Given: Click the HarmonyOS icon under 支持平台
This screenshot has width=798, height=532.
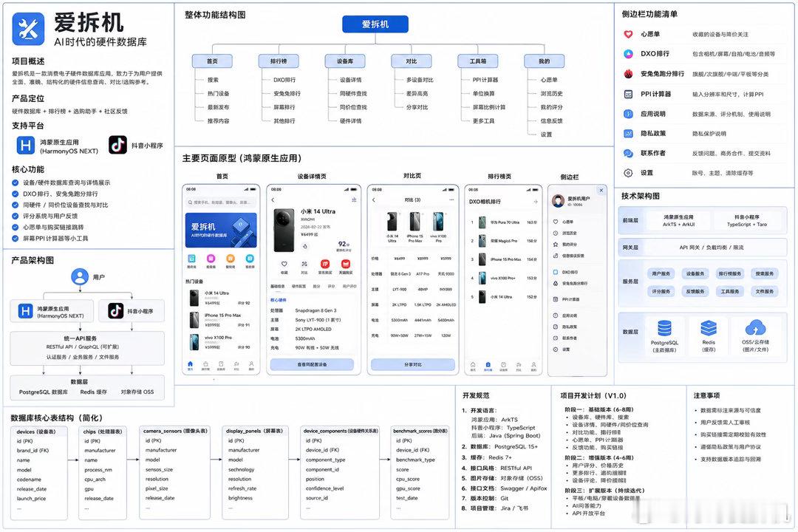Looking at the screenshot, I should pyautogui.click(x=25, y=146).
